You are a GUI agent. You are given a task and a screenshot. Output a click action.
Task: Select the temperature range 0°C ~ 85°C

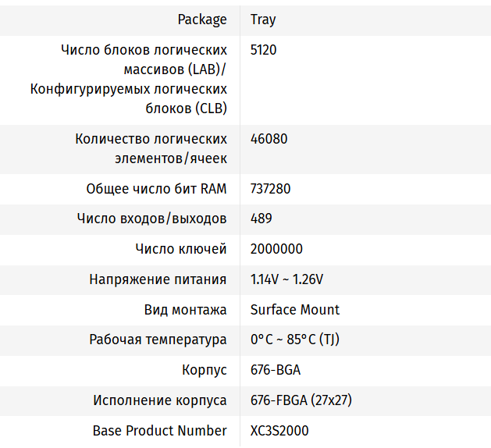coord(294,340)
